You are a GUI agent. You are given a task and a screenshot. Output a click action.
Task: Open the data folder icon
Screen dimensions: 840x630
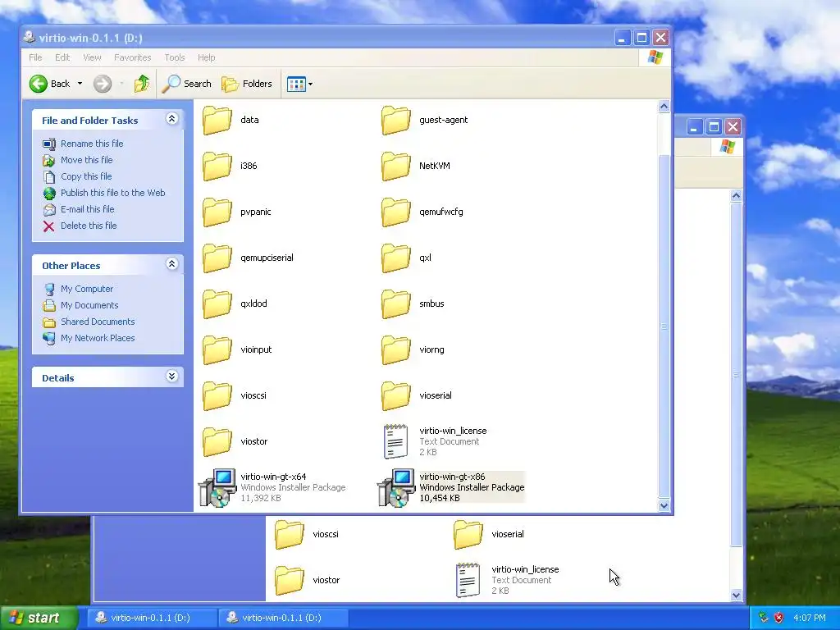(217, 120)
